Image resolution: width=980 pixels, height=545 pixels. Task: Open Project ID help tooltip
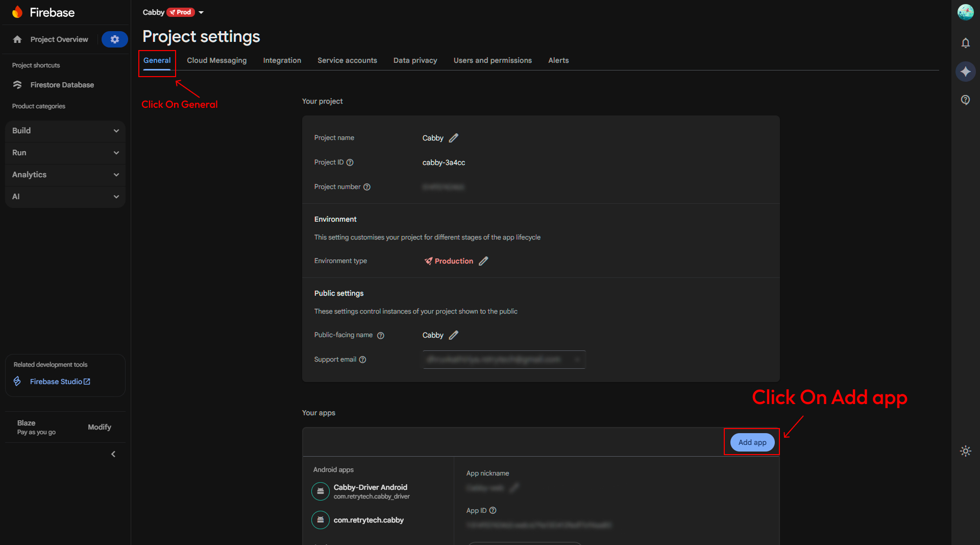coord(350,162)
